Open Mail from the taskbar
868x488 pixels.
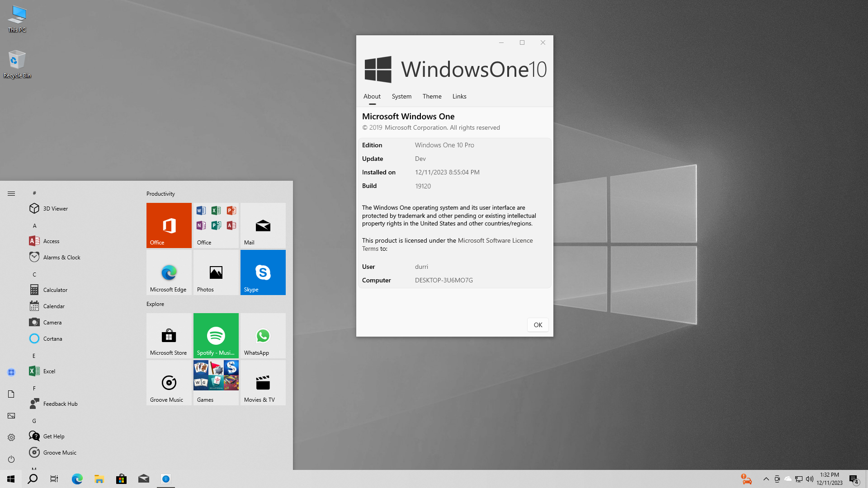pyautogui.click(x=144, y=479)
